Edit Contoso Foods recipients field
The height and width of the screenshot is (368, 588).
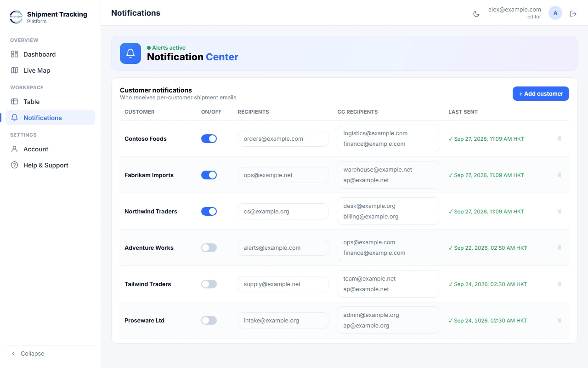tap(283, 138)
